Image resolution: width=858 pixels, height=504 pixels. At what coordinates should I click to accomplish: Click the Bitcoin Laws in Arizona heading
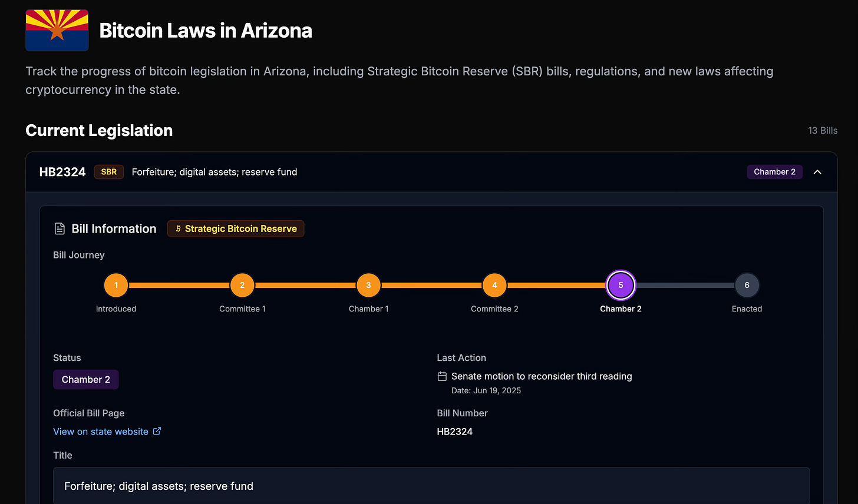206,31
